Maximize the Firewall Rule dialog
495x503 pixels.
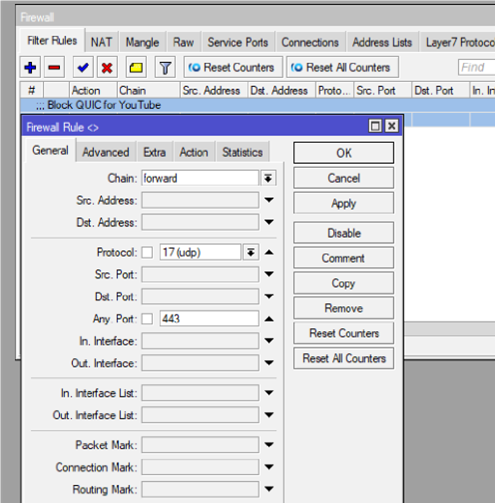[x=375, y=126]
